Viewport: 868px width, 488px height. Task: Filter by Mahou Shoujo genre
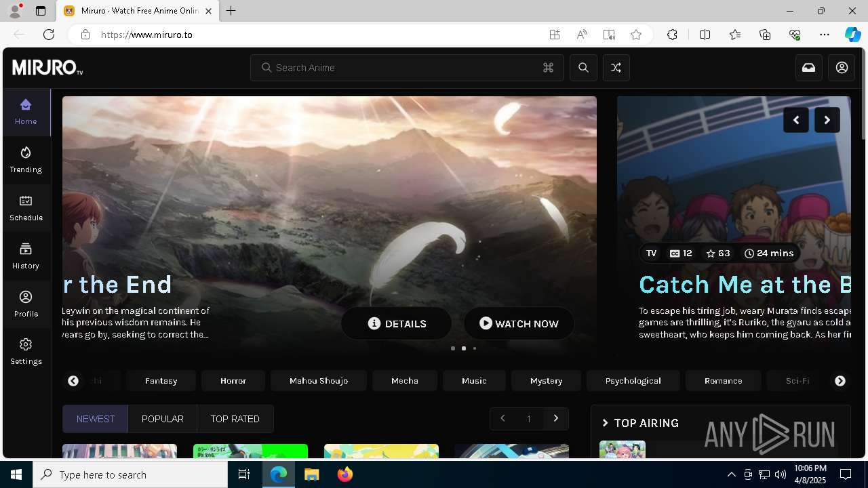319,381
